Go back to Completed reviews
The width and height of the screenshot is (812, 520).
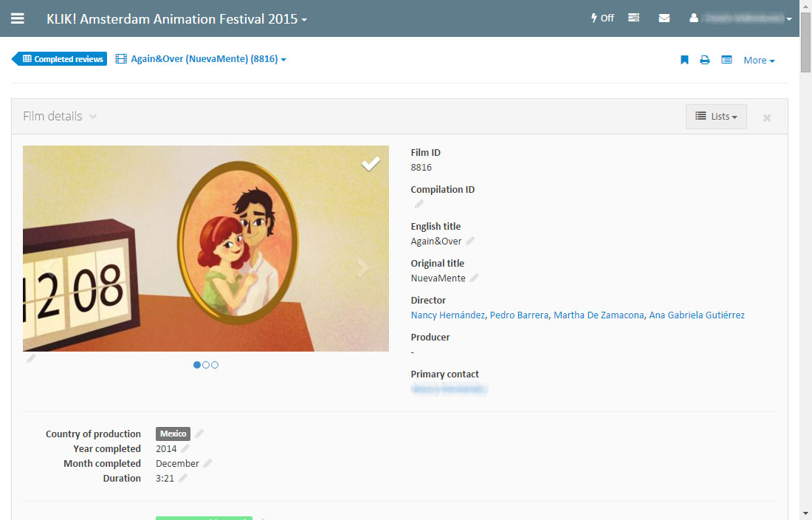[62, 59]
